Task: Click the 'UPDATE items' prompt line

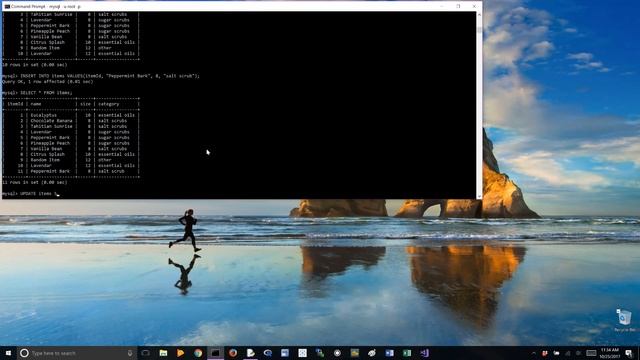Action: (x=31, y=193)
